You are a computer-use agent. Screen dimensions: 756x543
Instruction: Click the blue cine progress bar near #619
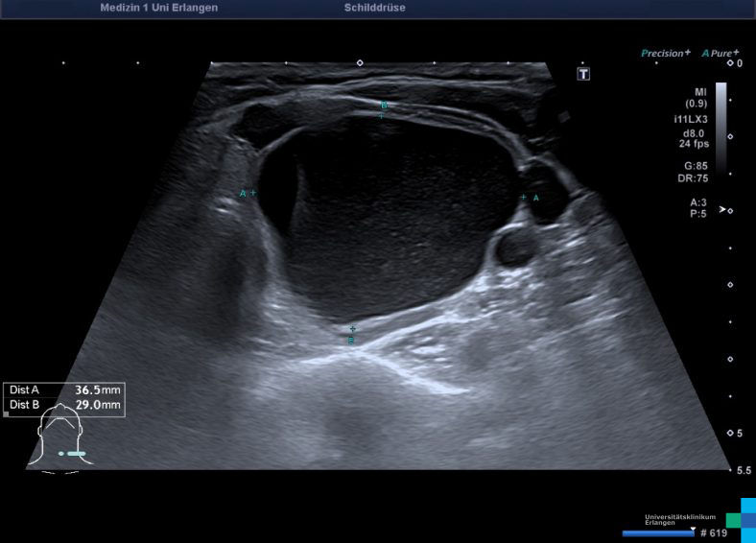[x=657, y=532]
